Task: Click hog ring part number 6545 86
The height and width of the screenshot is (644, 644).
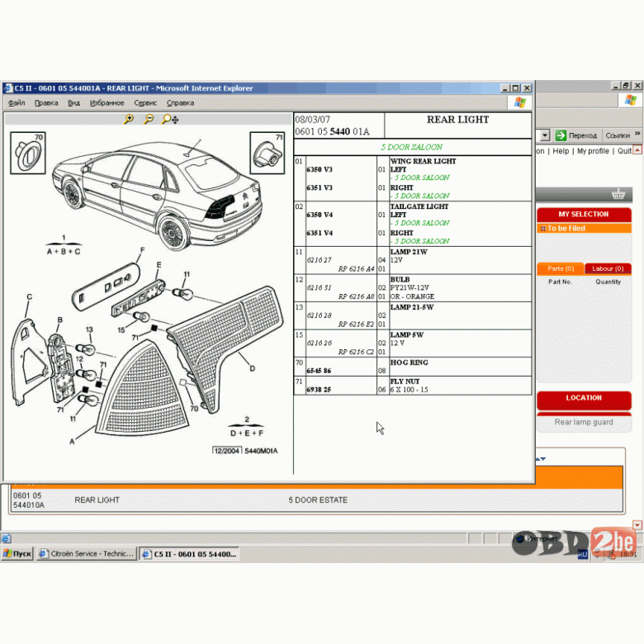Action: [319, 371]
